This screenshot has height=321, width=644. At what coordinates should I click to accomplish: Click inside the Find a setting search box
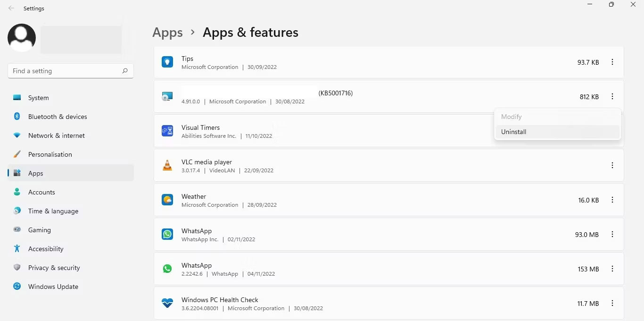(66, 71)
